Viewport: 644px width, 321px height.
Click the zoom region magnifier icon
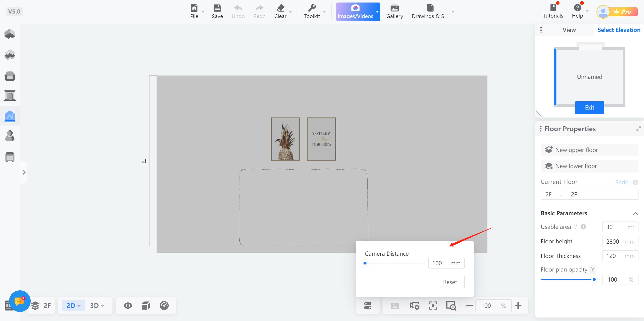click(x=451, y=306)
